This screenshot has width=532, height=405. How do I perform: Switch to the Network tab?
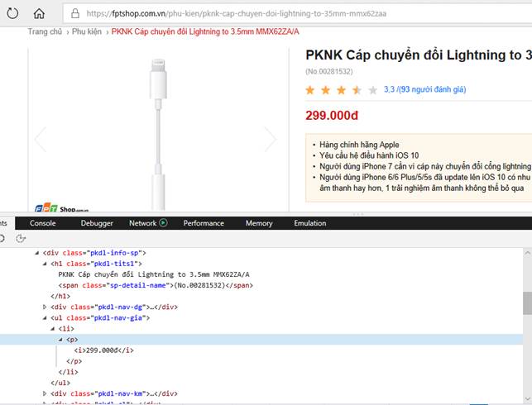click(142, 223)
